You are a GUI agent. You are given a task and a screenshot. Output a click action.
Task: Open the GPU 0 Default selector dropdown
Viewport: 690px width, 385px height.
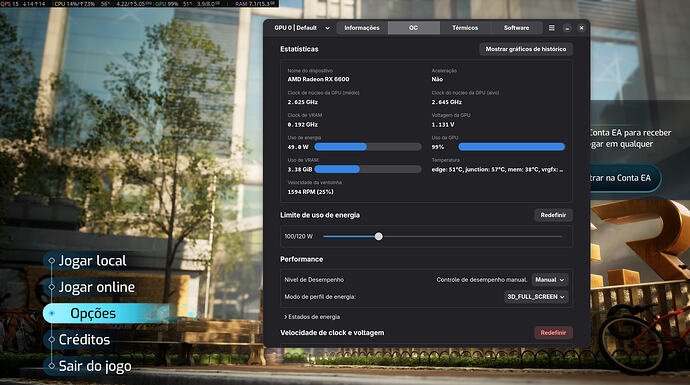point(301,28)
